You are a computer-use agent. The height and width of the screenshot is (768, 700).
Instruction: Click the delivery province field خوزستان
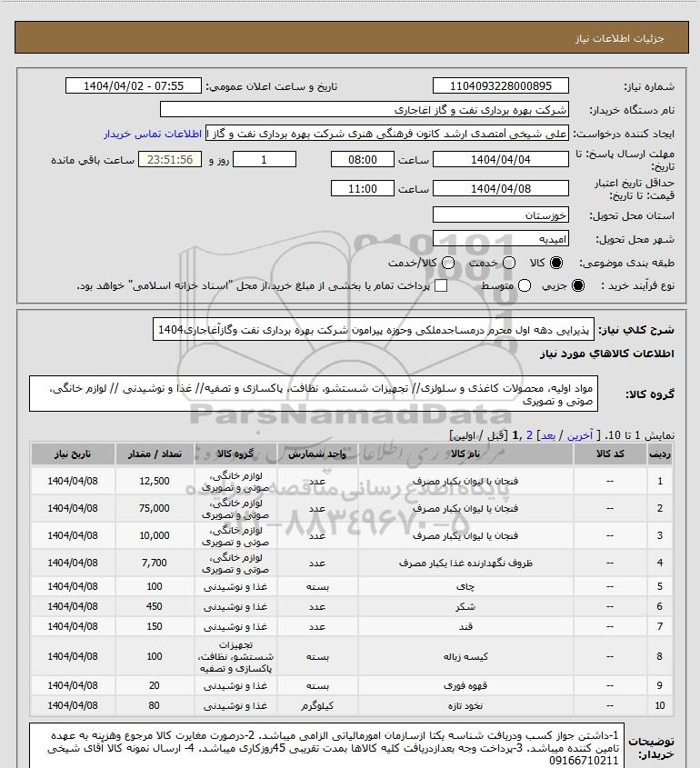pos(501,215)
